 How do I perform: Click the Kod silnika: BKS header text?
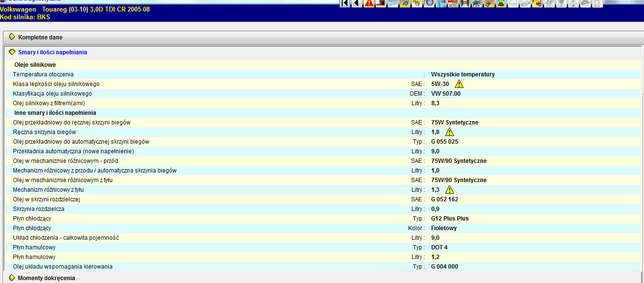coord(25,17)
